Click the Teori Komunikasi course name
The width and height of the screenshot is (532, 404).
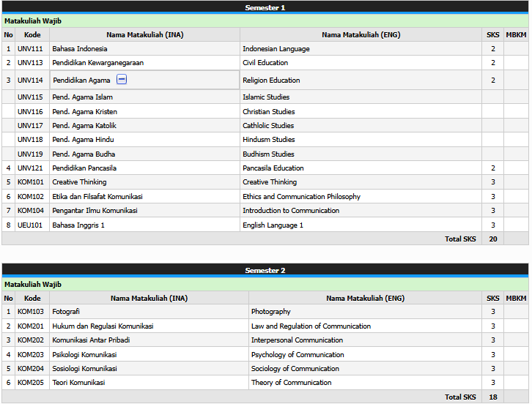point(78,383)
